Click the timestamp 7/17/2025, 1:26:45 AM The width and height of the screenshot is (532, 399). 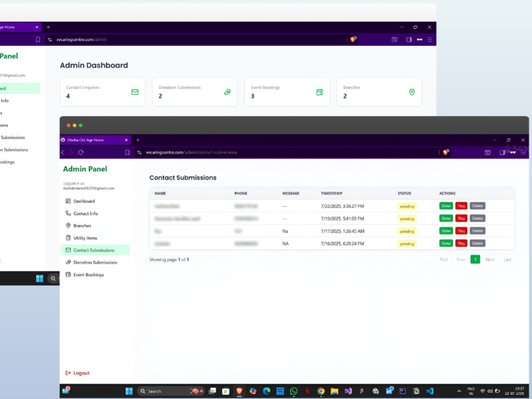(343, 231)
